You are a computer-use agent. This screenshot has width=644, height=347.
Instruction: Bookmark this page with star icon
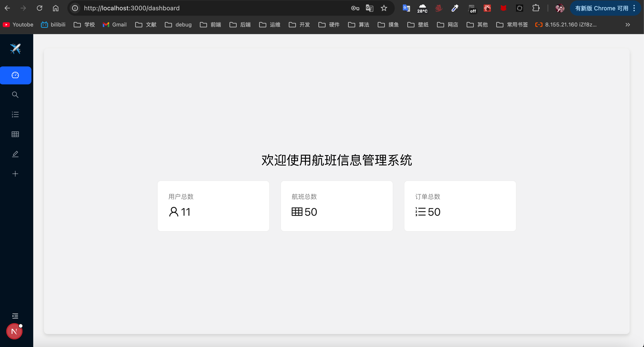[384, 8]
